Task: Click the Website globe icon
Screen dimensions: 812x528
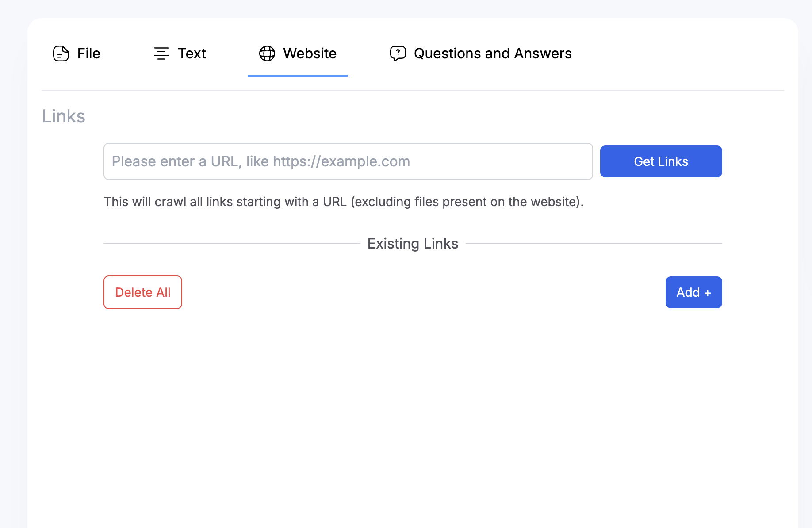Action: pos(267,54)
